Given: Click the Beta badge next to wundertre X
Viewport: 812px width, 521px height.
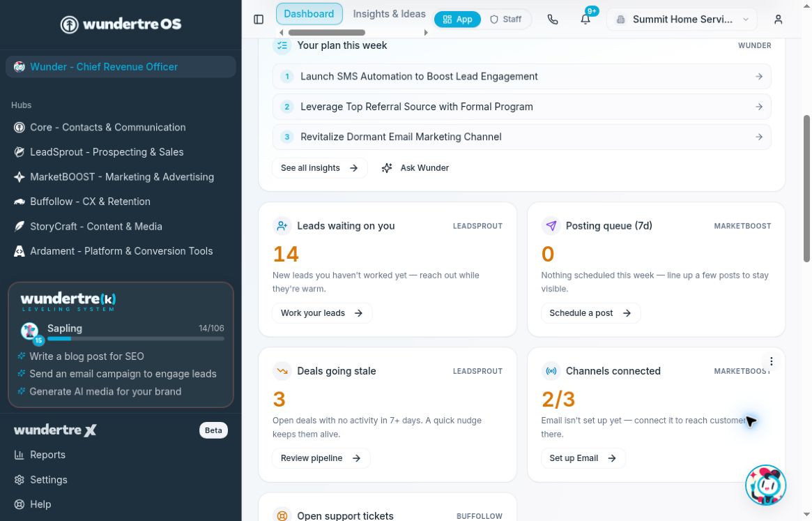Looking at the screenshot, I should [x=213, y=430].
